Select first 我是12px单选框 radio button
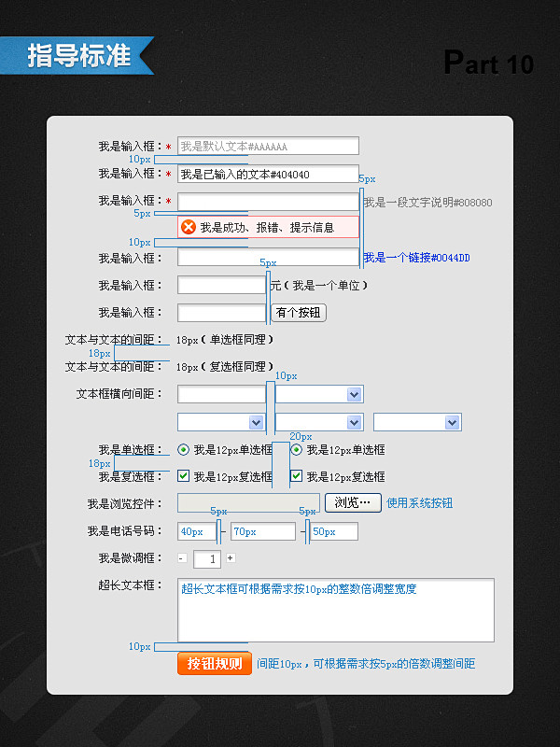The height and width of the screenshot is (747, 560). coord(183,449)
